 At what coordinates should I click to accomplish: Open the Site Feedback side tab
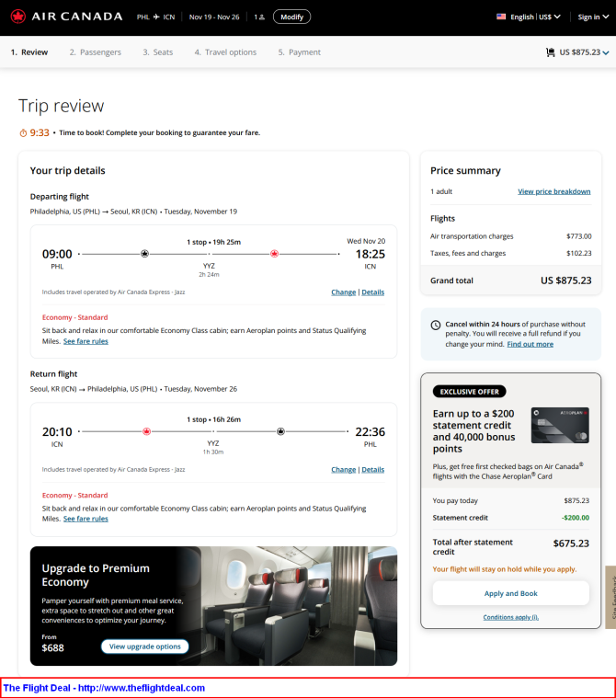pos(611,598)
